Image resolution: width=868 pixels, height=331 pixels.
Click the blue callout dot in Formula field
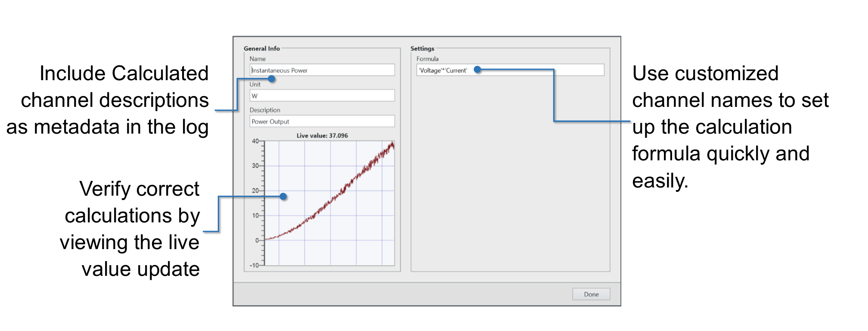[477, 69]
